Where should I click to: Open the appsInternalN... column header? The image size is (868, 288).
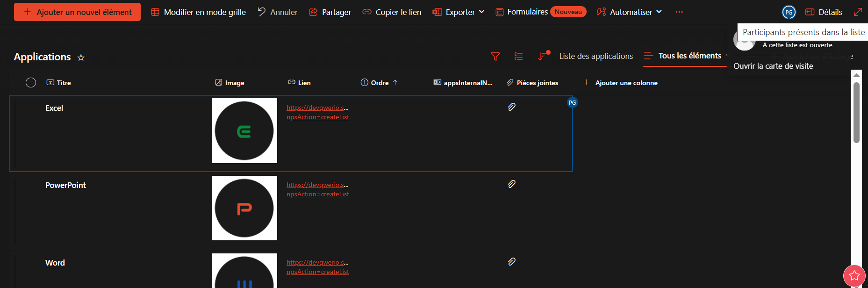tap(463, 83)
